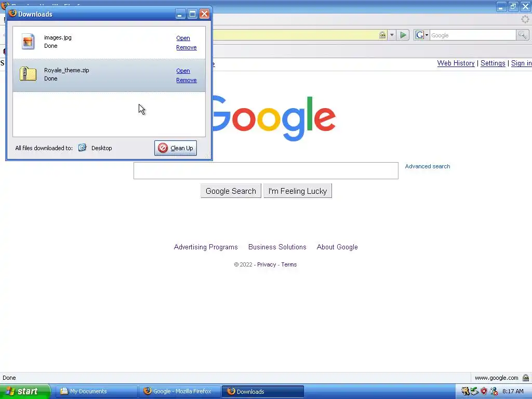This screenshot has width=532, height=399.
Task: Click the Clean Up button
Action: coord(176,148)
